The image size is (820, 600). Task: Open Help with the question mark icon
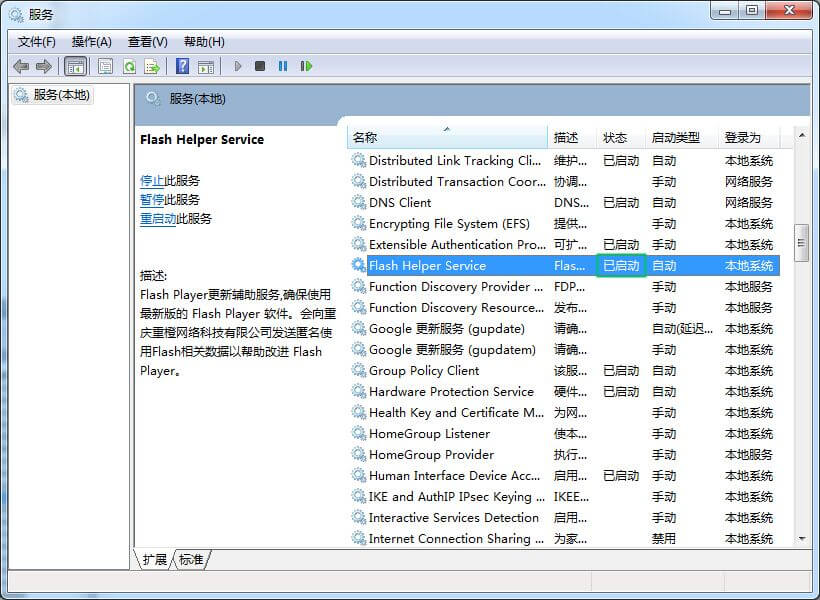(x=182, y=66)
